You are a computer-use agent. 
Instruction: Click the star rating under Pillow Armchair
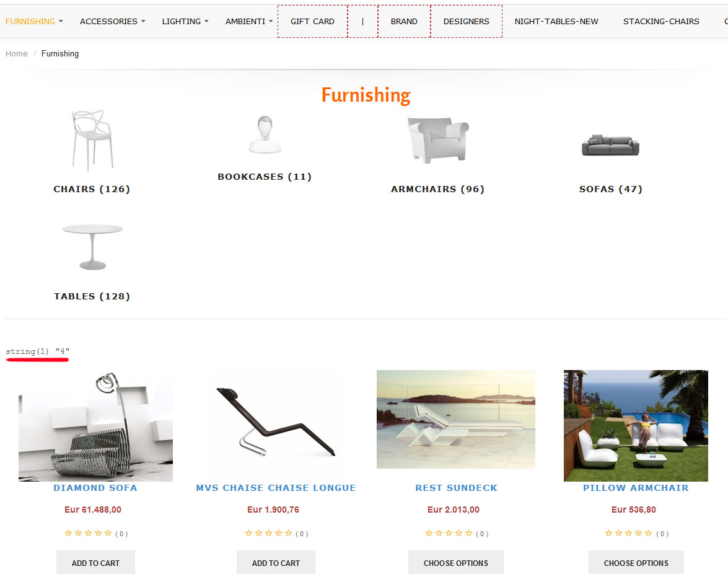click(629, 533)
